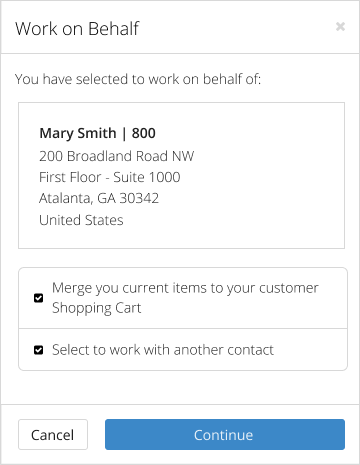Click empty space inside the contact address card
Screen dimensions: 360x465
pos(267,187)
